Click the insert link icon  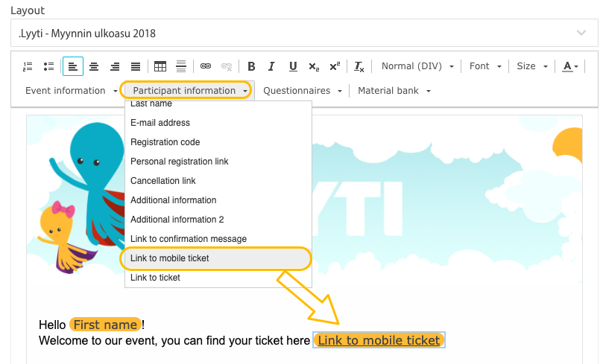point(206,66)
